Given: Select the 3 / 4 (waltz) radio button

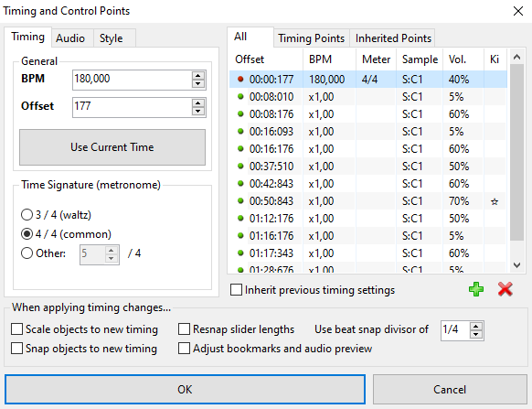Looking at the screenshot, I should (27, 215).
